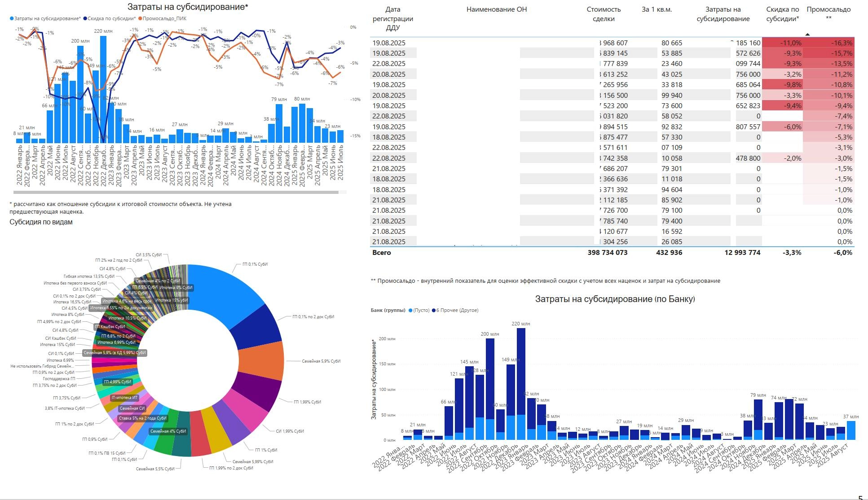This screenshot has height=500, width=868.
Task: Click the IT-ипотека ИТ label in donut
Action: (124, 398)
